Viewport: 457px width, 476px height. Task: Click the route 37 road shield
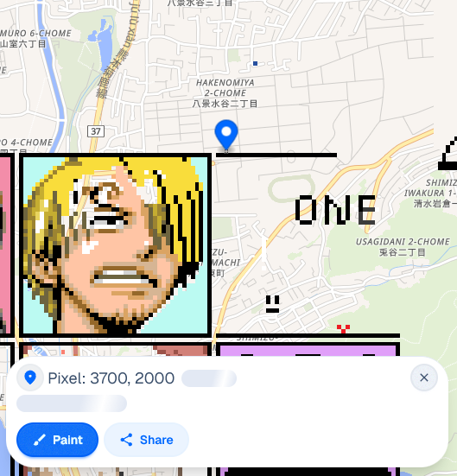[x=96, y=131]
